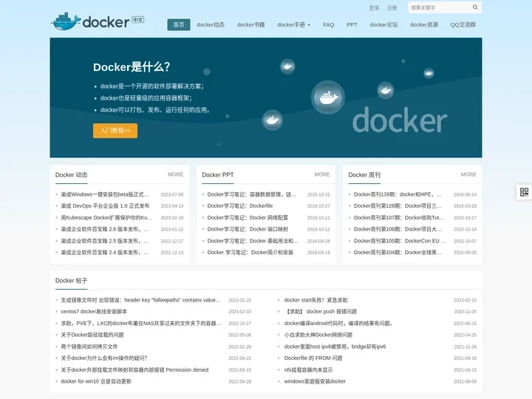This screenshot has height=399, width=532.
Task: Click the large docker banner image
Action: pos(266,98)
